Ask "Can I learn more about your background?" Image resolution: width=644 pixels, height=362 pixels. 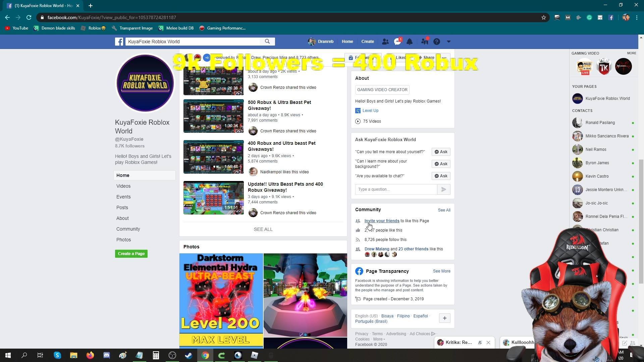click(x=441, y=164)
